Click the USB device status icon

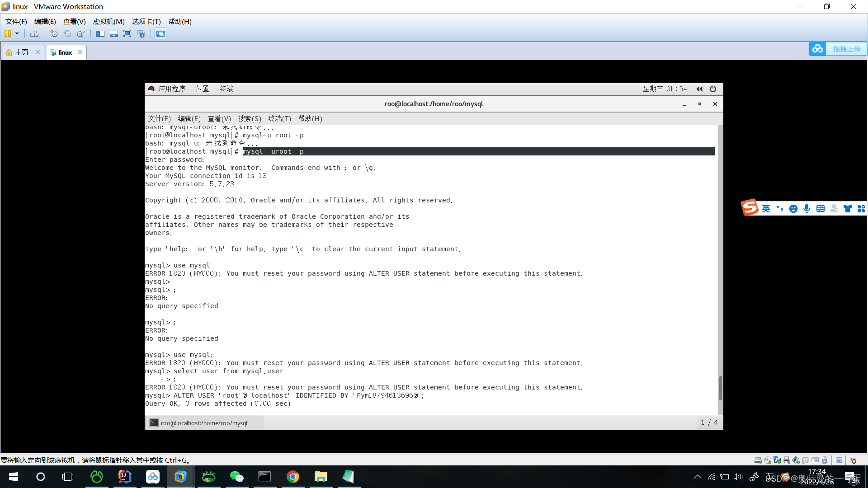click(825, 460)
